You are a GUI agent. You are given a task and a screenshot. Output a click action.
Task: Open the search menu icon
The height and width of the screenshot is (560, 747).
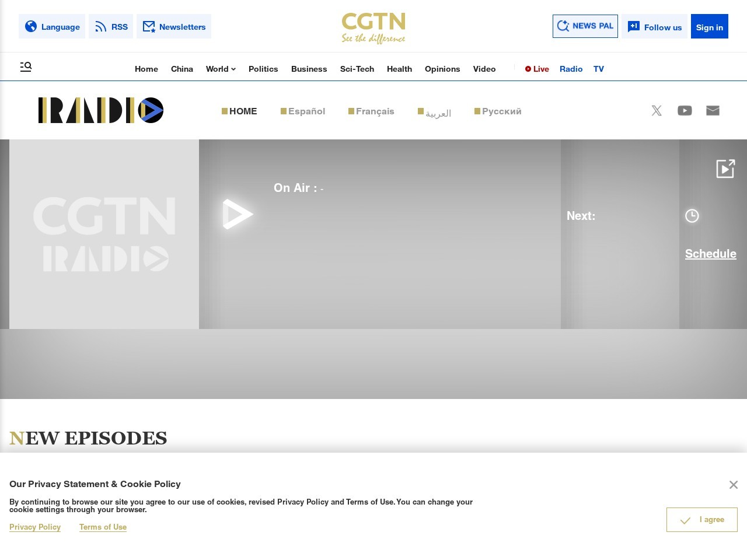pos(26,67)
